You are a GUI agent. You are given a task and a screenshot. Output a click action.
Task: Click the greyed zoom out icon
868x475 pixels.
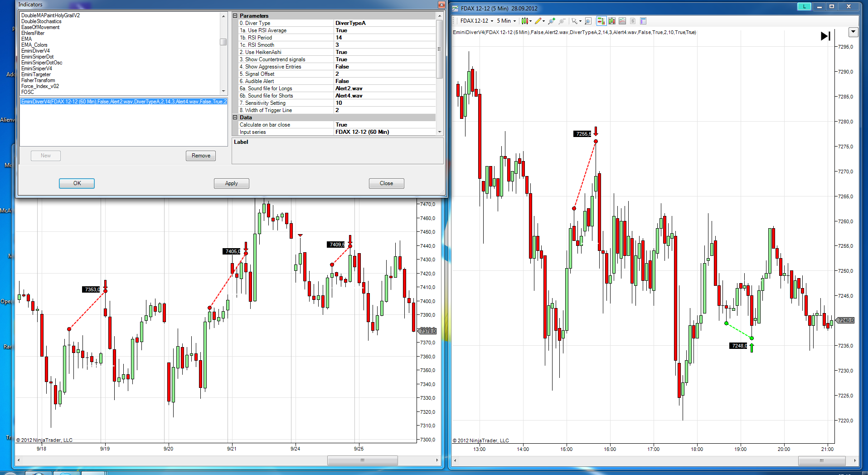coord(562,21)
